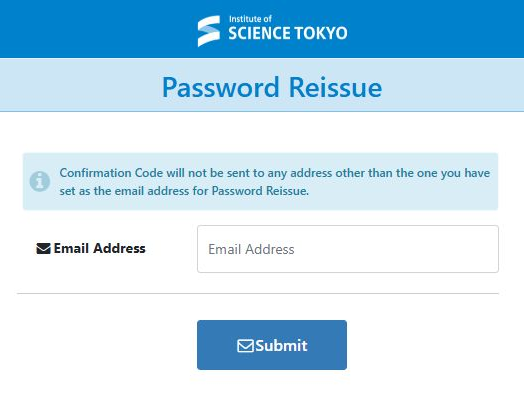524x411 pixels.
Task: Click the 'Institute of' text in header
Action: [x=250, y=19]
